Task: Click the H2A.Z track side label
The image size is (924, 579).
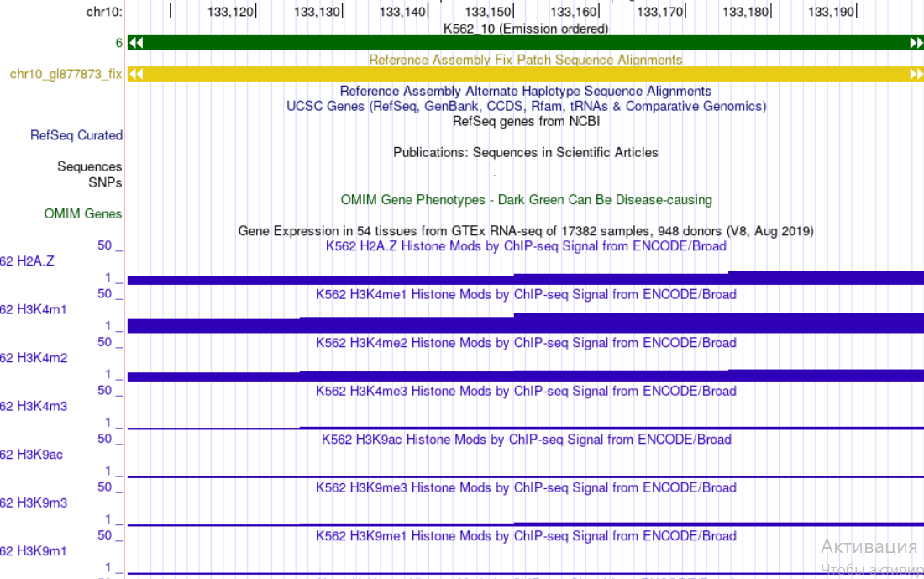Action: [x=27, y=261]
